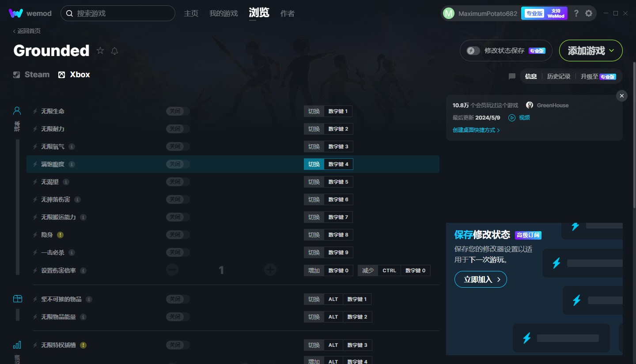
Task: Click the GreenHouse author avatar
Action: click(x=530, y=105)
